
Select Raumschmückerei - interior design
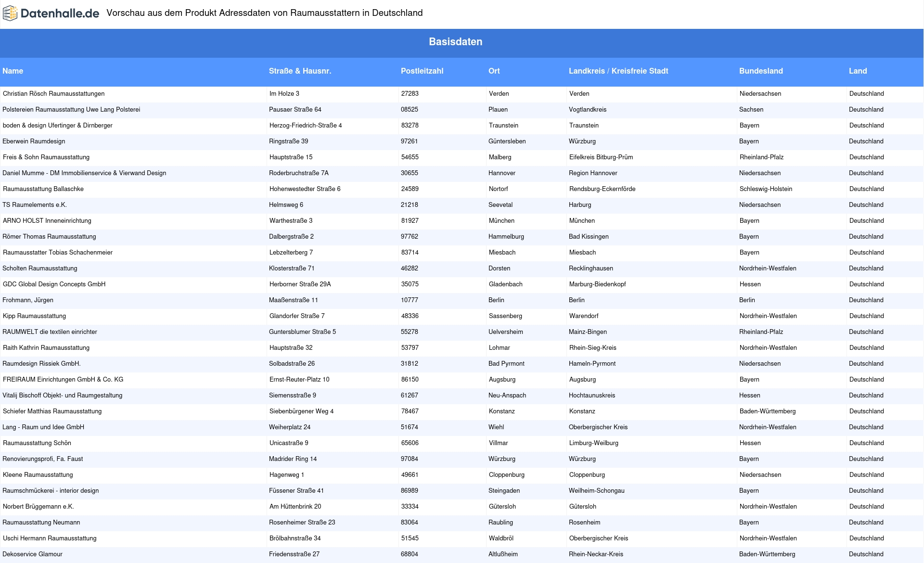[51, 491]
